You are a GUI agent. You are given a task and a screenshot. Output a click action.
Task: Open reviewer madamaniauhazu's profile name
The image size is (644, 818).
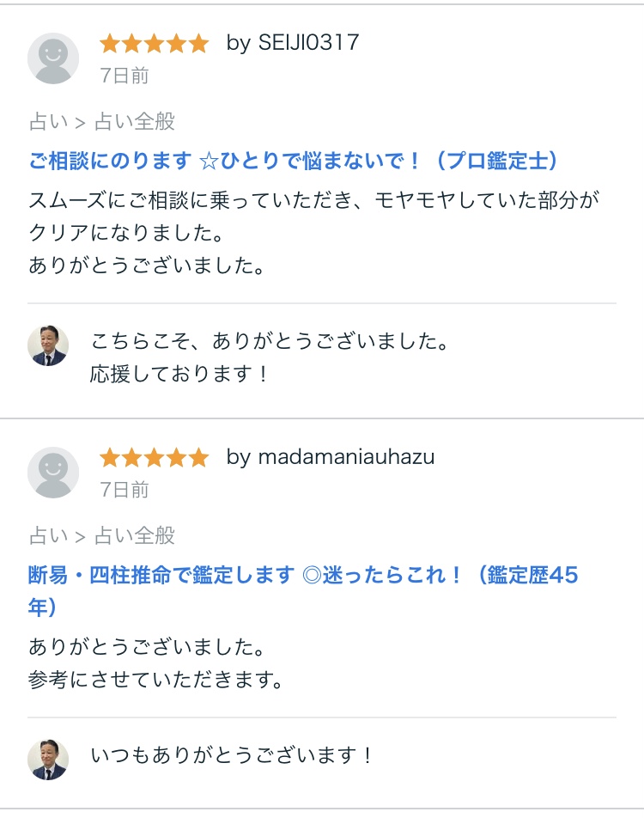(331, 457)
